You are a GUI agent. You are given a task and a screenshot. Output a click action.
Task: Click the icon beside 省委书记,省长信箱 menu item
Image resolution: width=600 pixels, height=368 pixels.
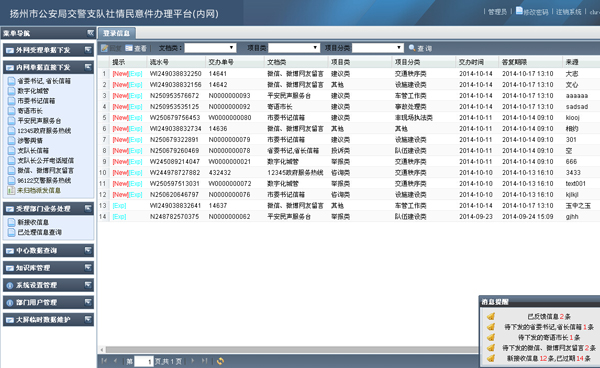pos(11,81)
